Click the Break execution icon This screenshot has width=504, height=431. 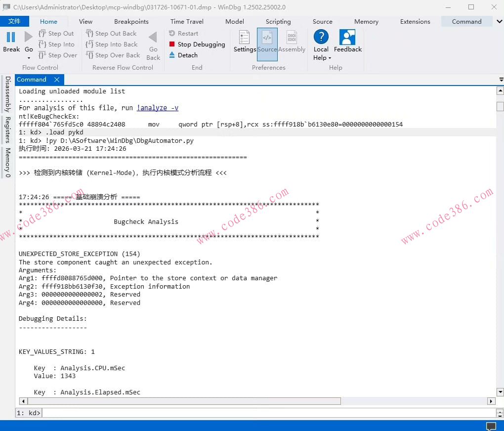click(x=11, y=37)
